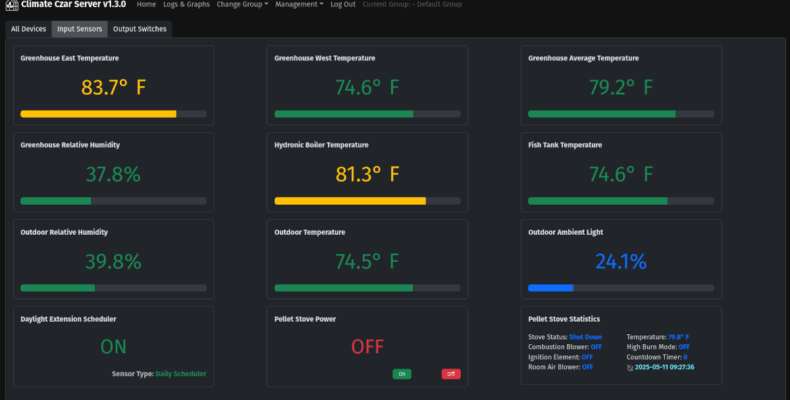Click the clock icon beside the stove timestamp
The image size is (790, 400).
point(630,367)
